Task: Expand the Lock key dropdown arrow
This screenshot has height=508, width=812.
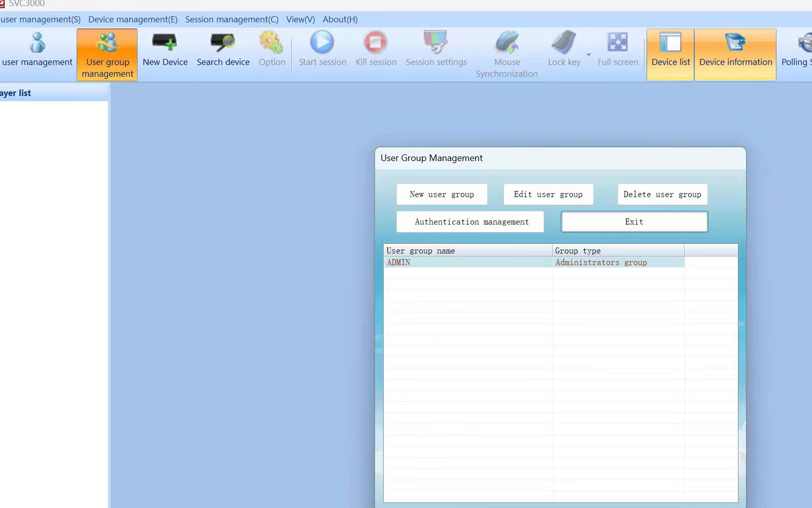Action: point(589,54)
